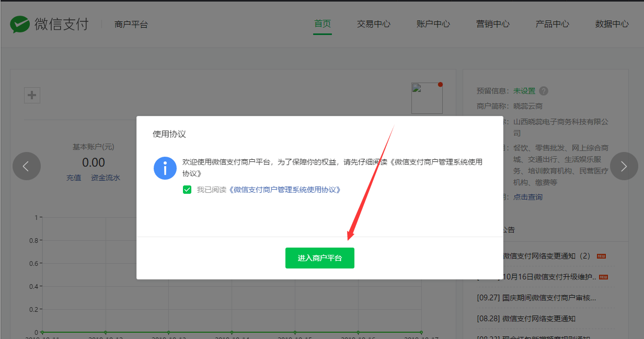Click the 未设置 reserved info link
The height and width of the screenshot is (339, 644).
[x=524, y=91]
